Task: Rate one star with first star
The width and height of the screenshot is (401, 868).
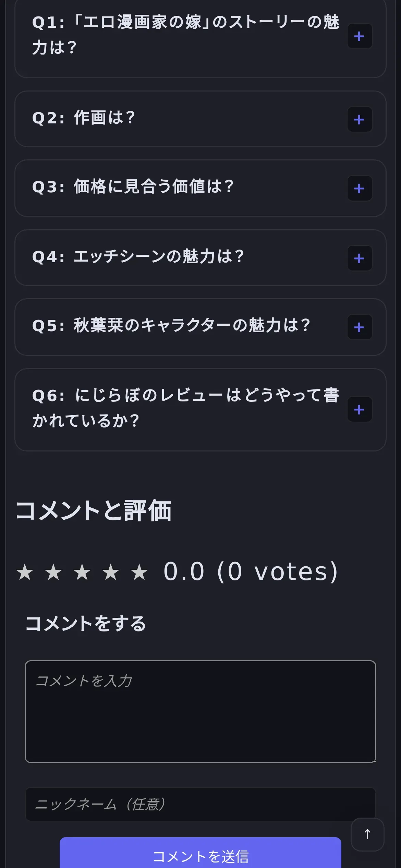Action: (25, 572)
